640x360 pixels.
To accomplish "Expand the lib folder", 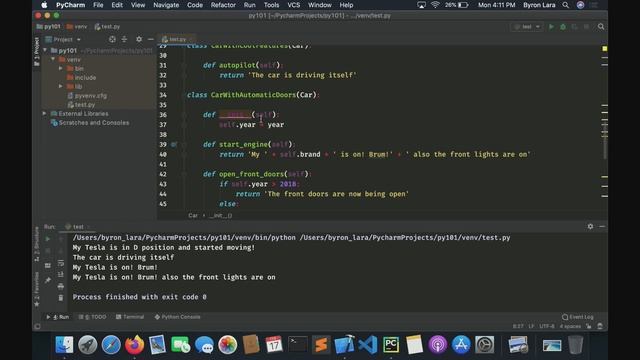I will (x=61, y=87).
